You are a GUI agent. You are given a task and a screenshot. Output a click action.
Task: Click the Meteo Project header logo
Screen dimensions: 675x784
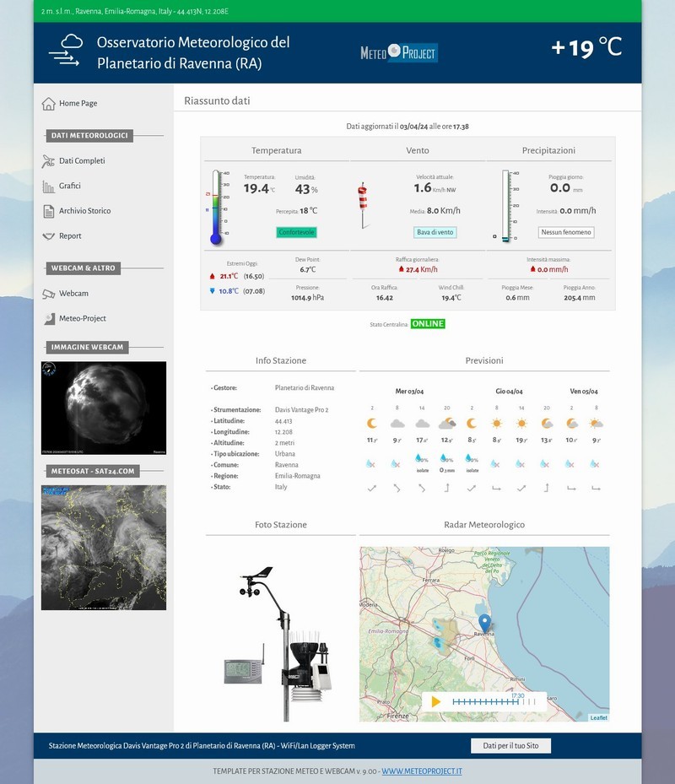coord(398,53)
